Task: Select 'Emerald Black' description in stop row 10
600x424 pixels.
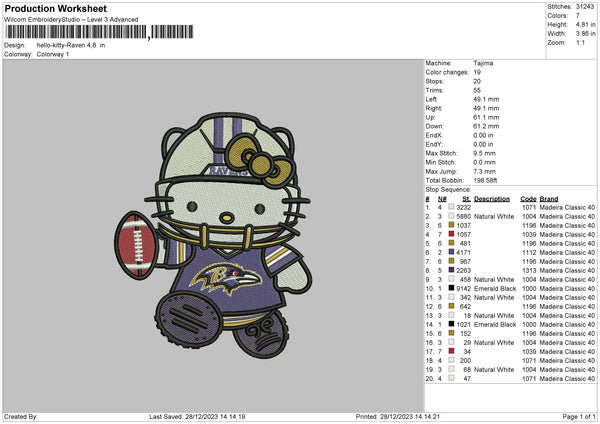Action: coord(495,289)
